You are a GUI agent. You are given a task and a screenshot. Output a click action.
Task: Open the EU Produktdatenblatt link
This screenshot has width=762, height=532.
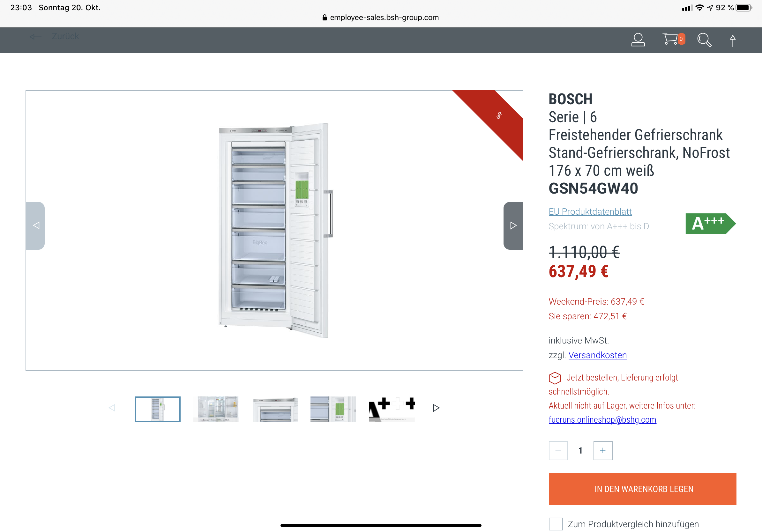coord(590,211)
